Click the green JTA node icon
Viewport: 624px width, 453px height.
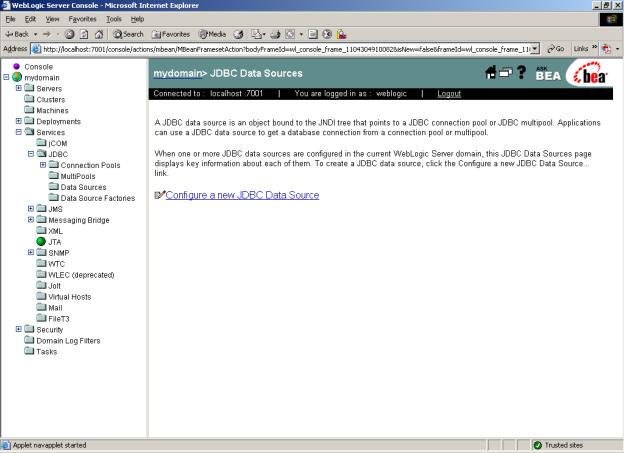point(42,241)
